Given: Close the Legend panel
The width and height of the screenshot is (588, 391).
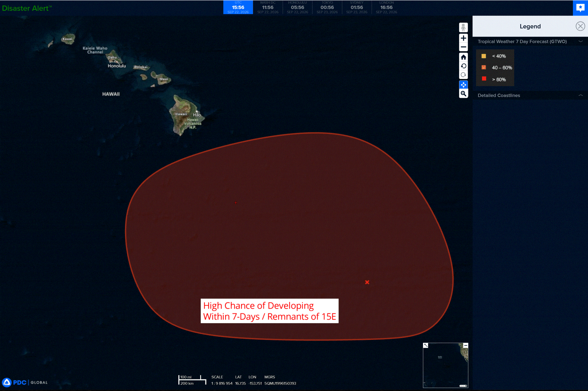Looking at the screenshot, I should pyautogui.click(x=580, y=26).
